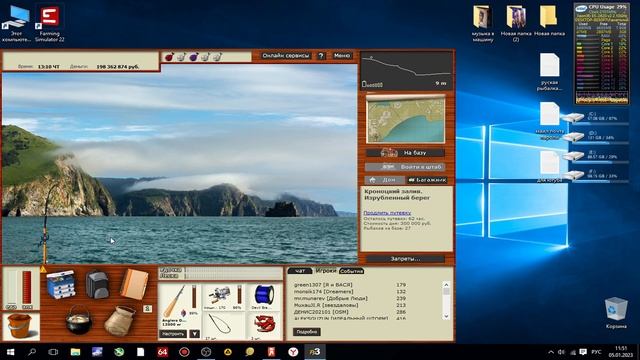Click the players list scrollbar down arrow
Viewport: 640px width, 360px height.
coord(446,316)
